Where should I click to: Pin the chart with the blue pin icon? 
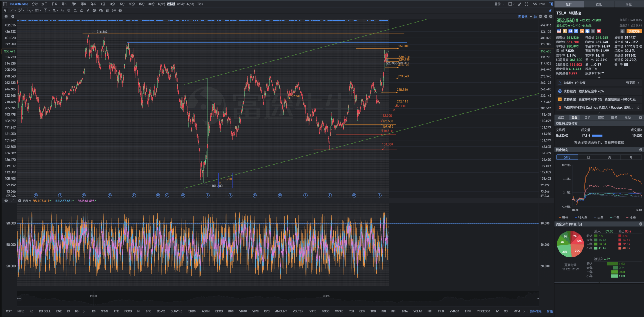point(550,10)
